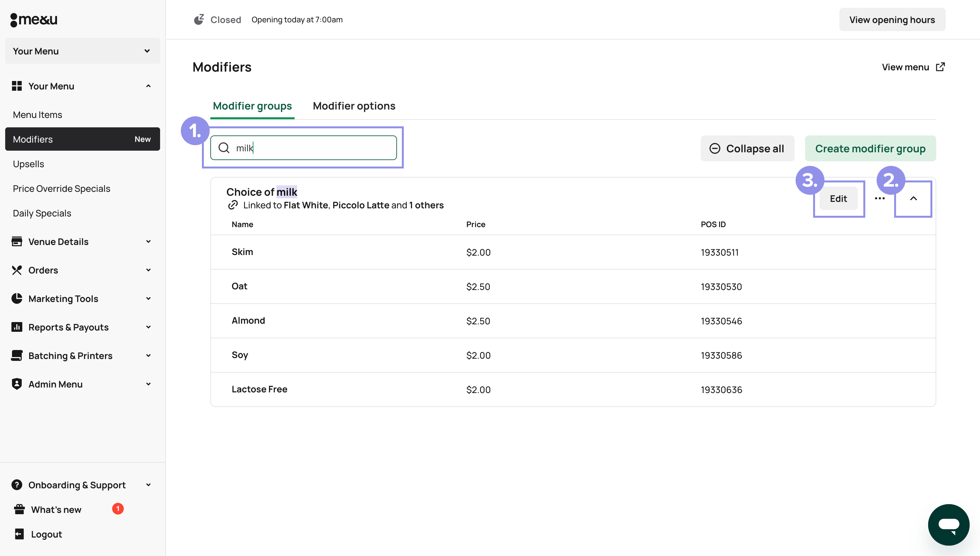The height and width of the screenshot is (556, 980).
Task: Click Create modifier group button
Action: [870, 148]
